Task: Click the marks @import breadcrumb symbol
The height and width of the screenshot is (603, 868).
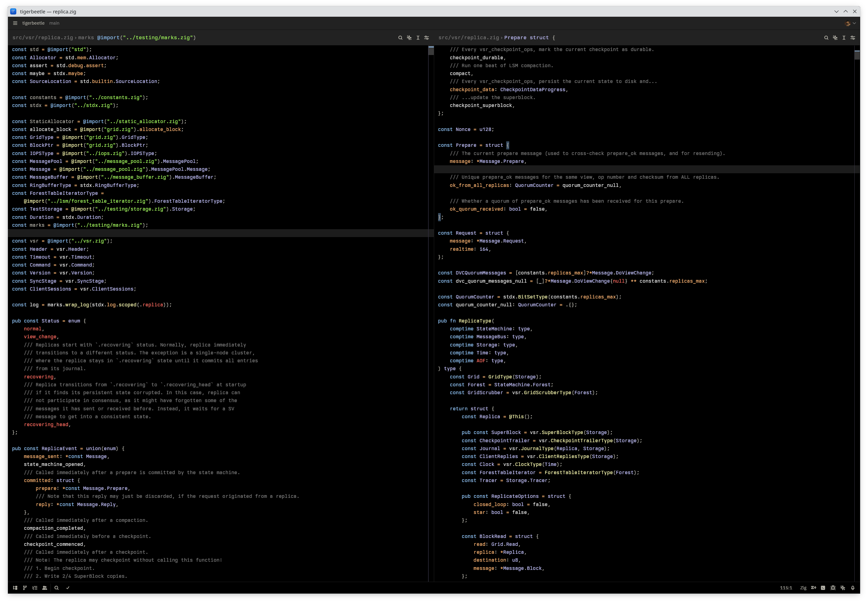Action: click(x=137, y=38)
